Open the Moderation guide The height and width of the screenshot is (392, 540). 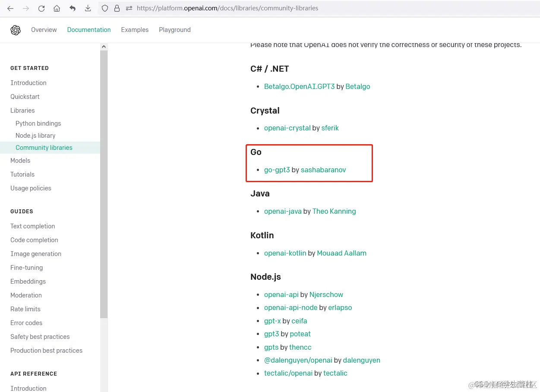coord(26,295)
